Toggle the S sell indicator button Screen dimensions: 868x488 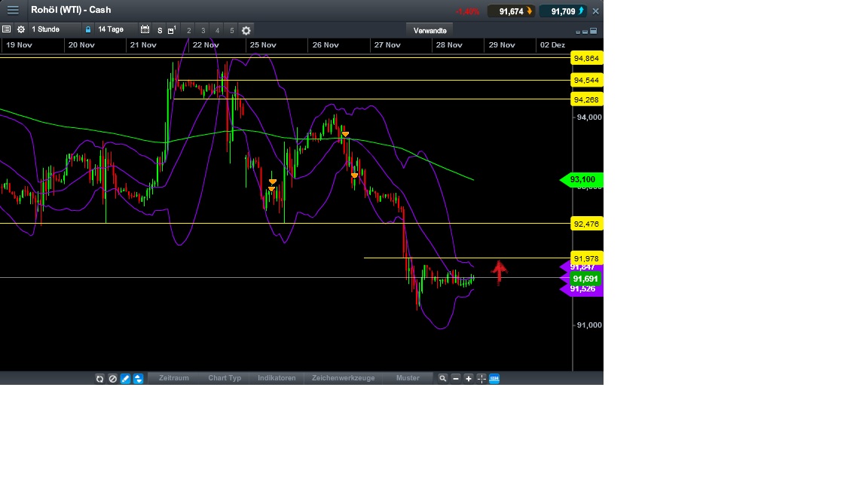(160, 29)
